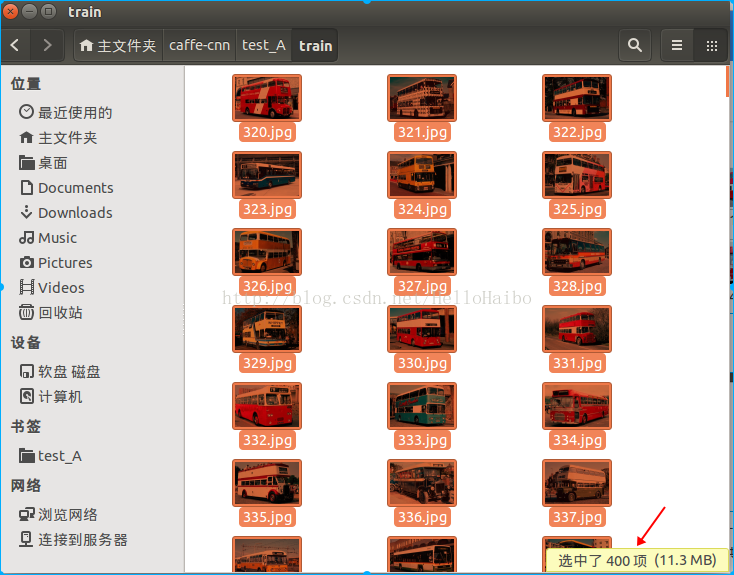Screen dimensions: 734x575
Task: Select the 328.jpg thumbnail
Action: pos(577,252)
